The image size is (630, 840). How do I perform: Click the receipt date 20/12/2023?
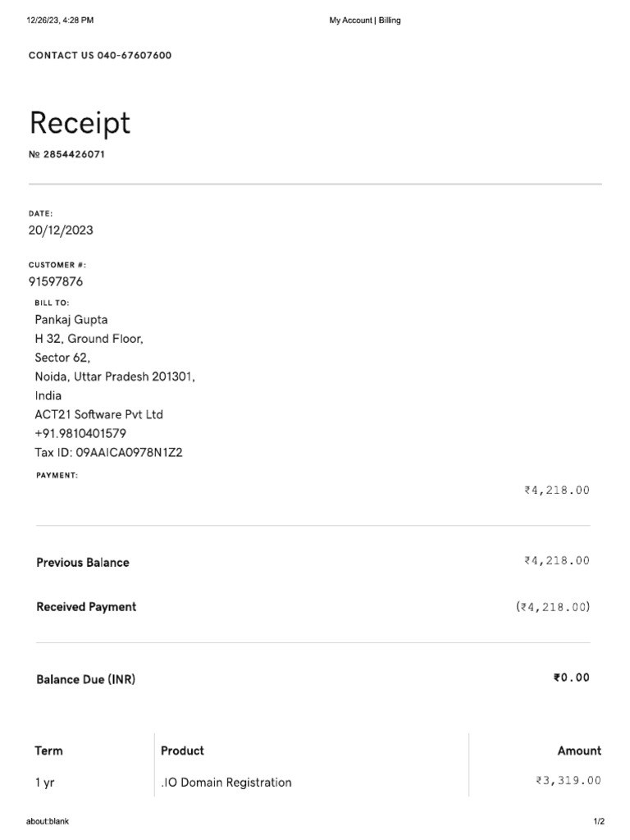[x=61, y=231]
